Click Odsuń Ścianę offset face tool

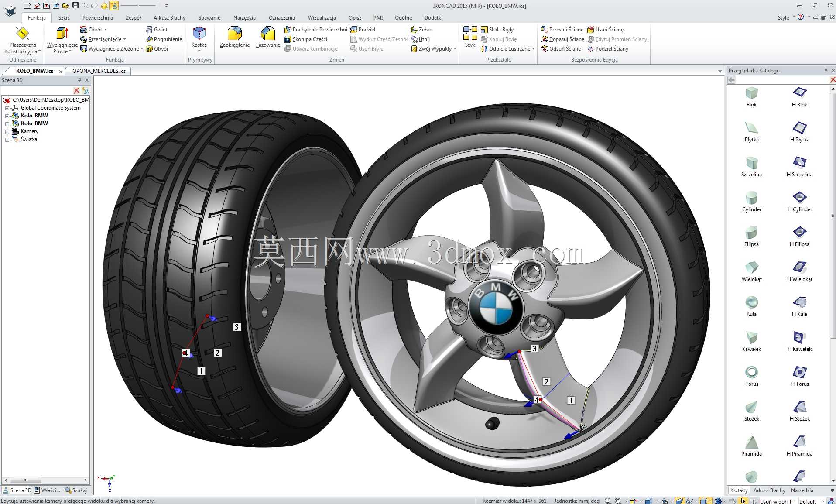point(561,49)
